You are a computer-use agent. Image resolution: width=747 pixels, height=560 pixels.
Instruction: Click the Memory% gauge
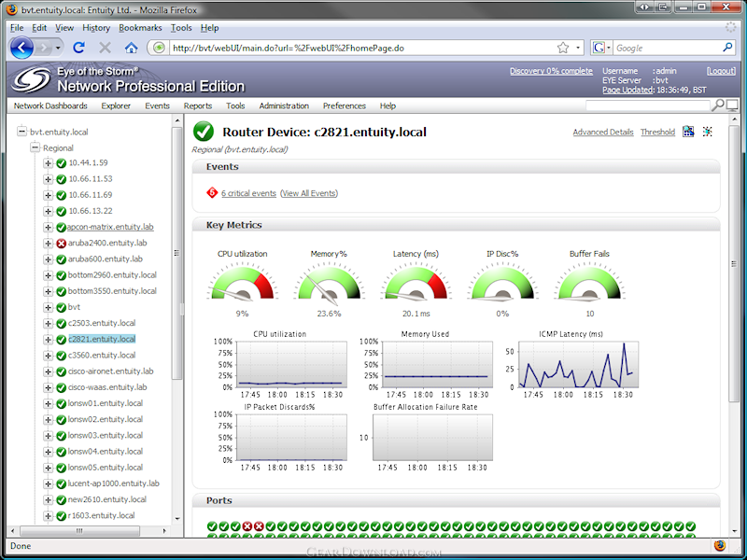[x=329, y=285]
